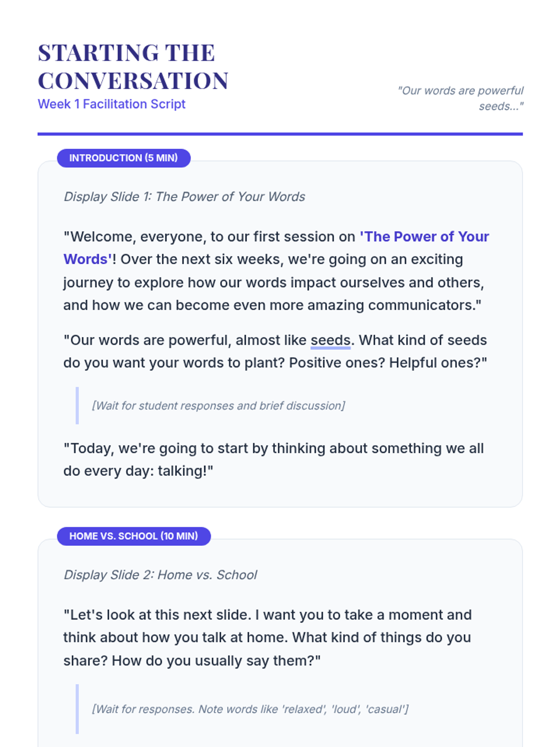Click Display Slide 1 instruction line
Viewport: 560px width, 747px height.
pos(184,197)
